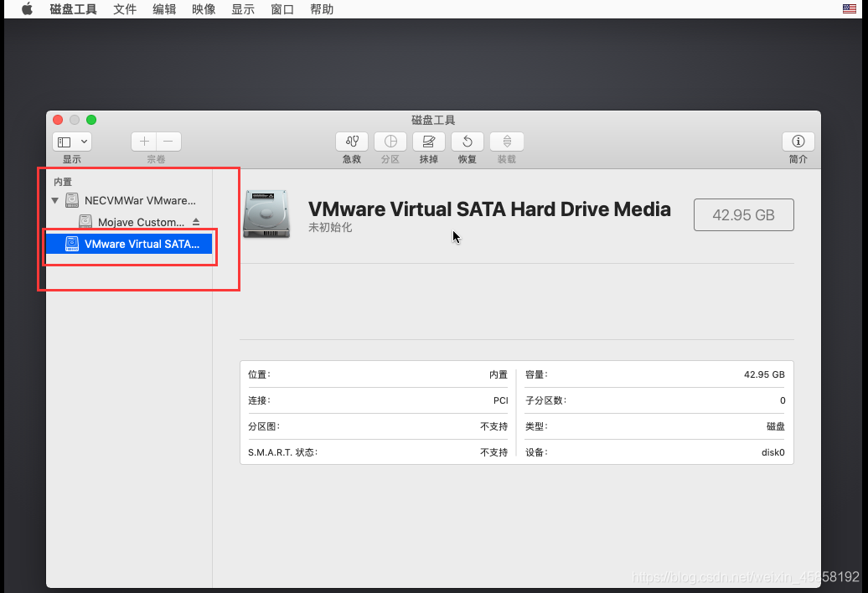Click the 类型 value 磁盘
The width and height of the screenshot is (868, 593).
[x=776, y=426]
